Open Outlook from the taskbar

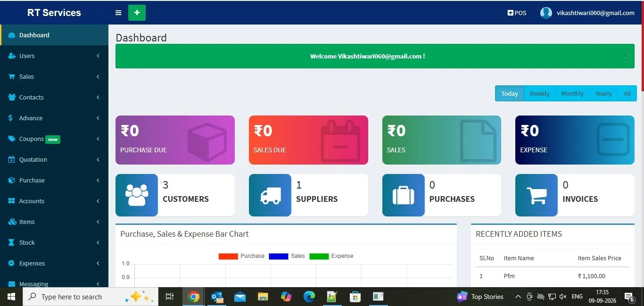tap(217, 297)
